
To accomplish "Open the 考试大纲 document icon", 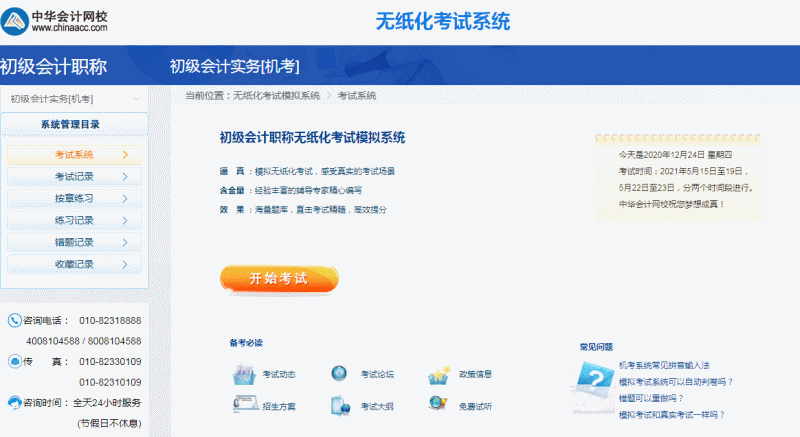I will pos(339,405).
